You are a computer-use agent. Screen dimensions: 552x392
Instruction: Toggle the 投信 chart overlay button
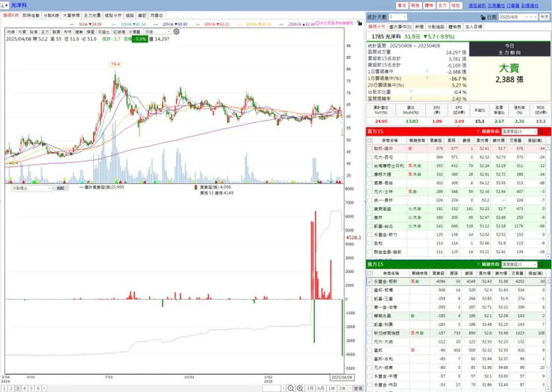(33, 31)
